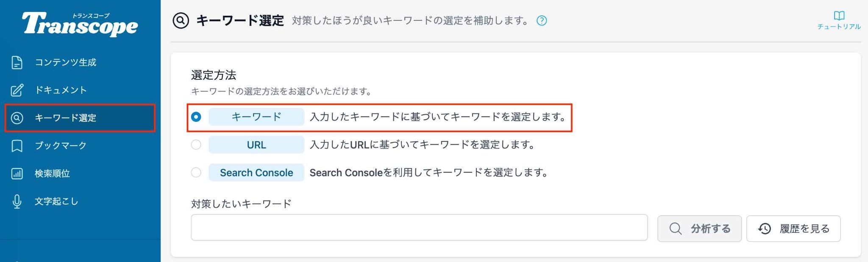Click the help question mark icon

[x=542, y=20]
